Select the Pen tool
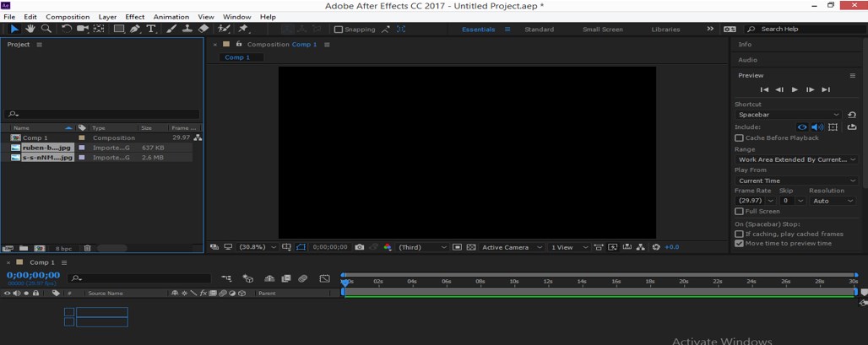The height and width of the screenshot is (345, 868). tap(135, 29)
